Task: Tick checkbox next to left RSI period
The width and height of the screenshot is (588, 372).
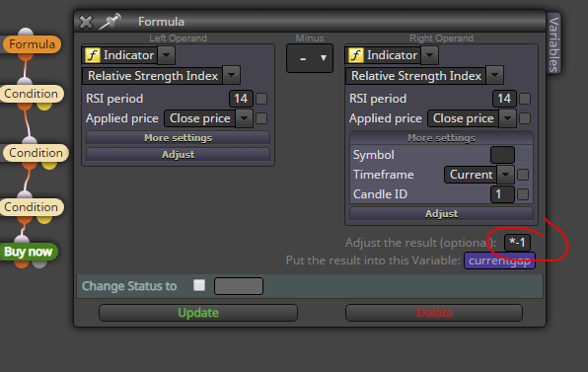Action: point(261,99)
